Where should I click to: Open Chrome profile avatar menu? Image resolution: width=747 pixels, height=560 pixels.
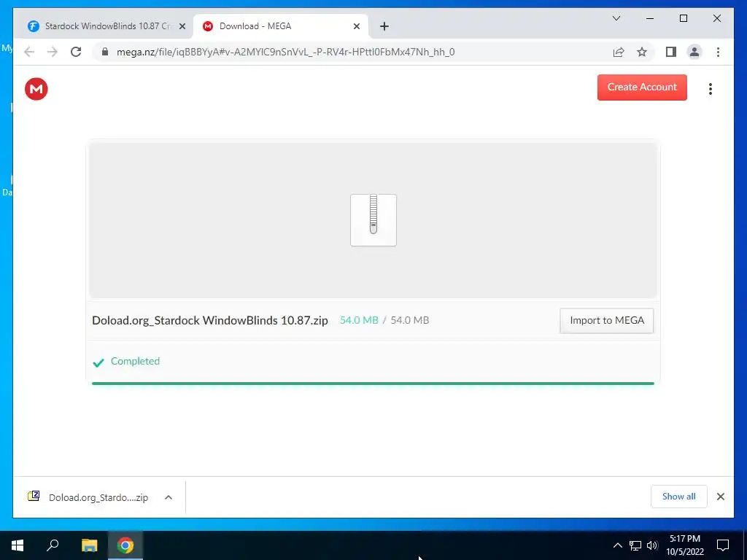point(694,52)
